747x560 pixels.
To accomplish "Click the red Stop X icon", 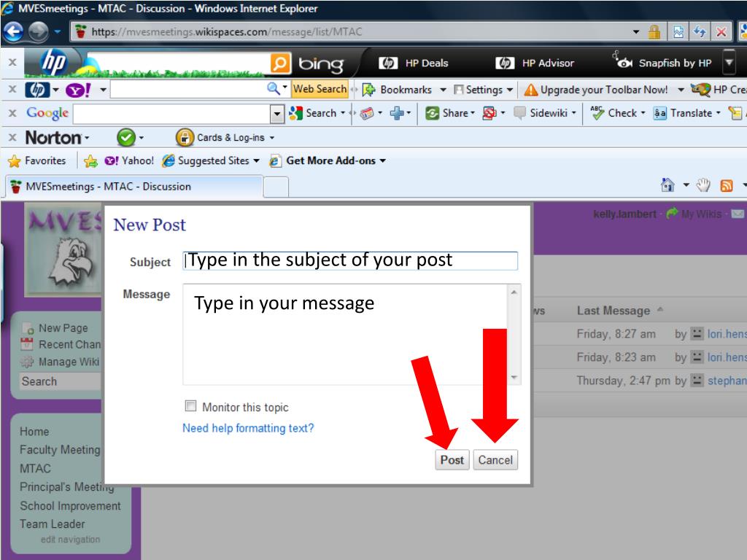I will tap(721, 32).
